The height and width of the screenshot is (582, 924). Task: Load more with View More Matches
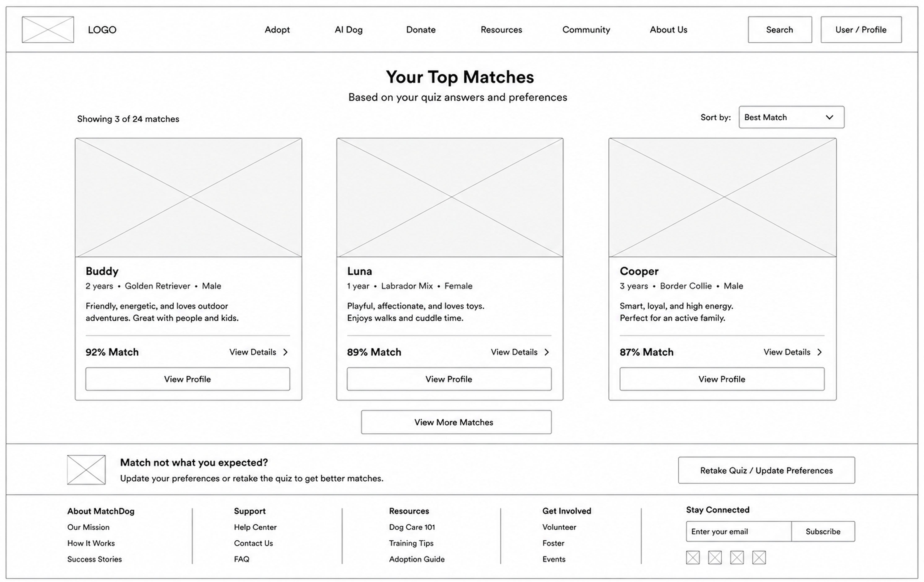click(456, 422)
